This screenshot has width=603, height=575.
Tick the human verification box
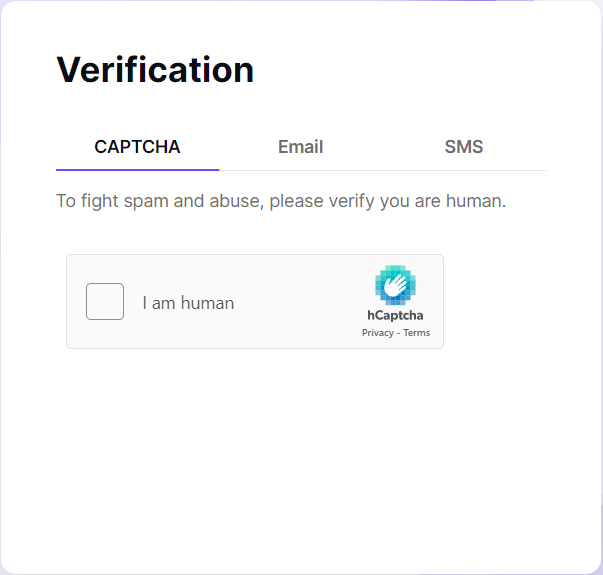click(105, 301)
